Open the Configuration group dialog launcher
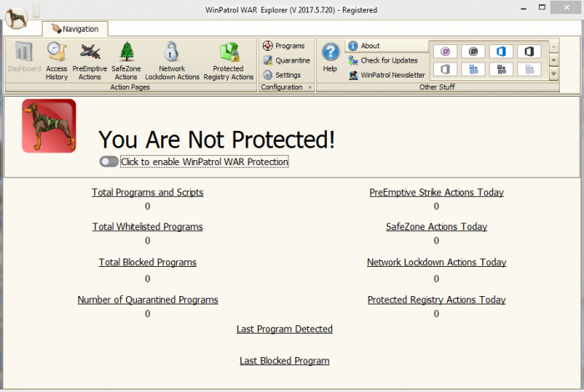584x392 pixels. (x=310, y=87)
